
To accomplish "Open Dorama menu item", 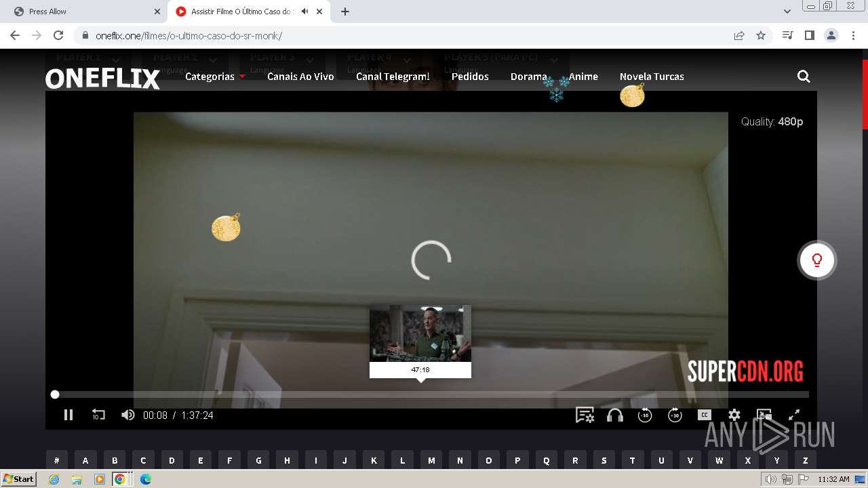I will [x=529, y=77].
